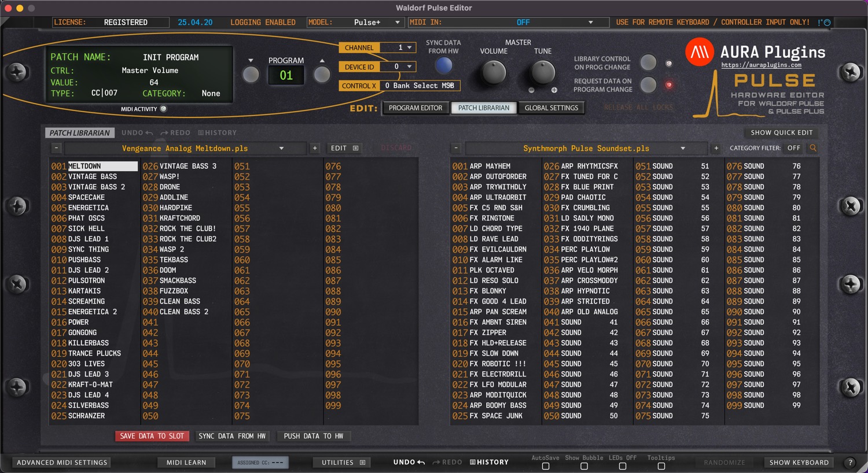This screenshot has width=868, height=473.
Task: Open help with the question mark icon
Action: coord(850,463)
